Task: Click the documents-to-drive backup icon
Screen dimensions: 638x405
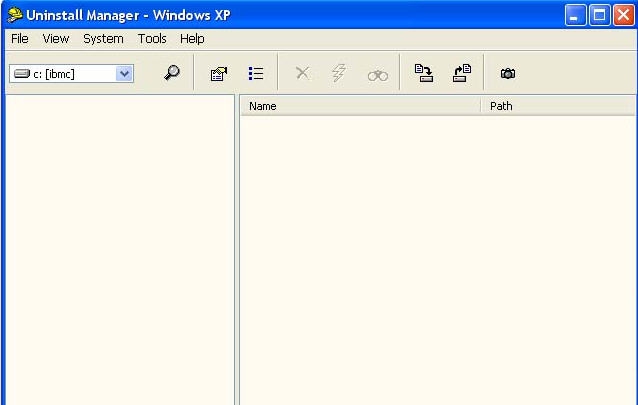Action: (424, 73)
